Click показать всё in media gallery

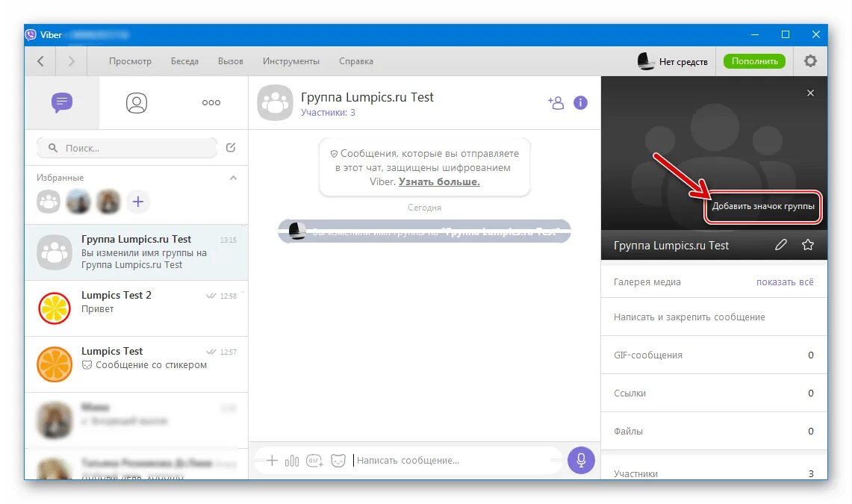tap(785, 282)
